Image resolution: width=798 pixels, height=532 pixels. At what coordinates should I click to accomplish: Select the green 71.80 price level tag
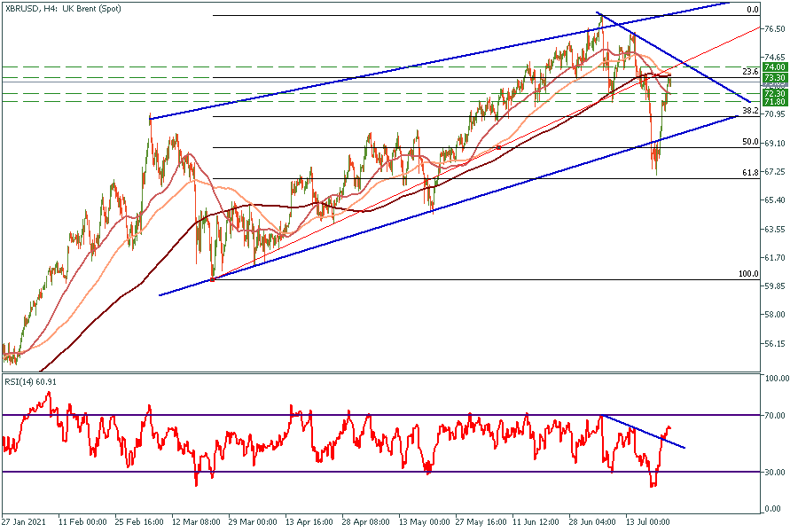click(x=775, y=102)
